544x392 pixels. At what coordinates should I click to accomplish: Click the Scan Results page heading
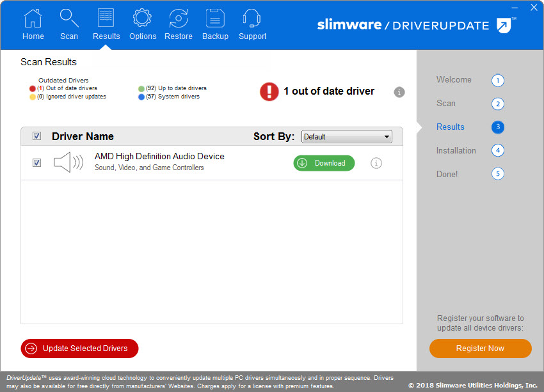(x=49, y=62)
